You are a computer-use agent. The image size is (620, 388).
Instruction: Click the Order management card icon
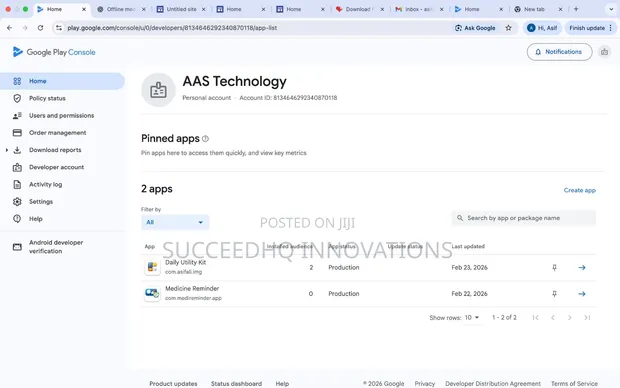point(17,132)
